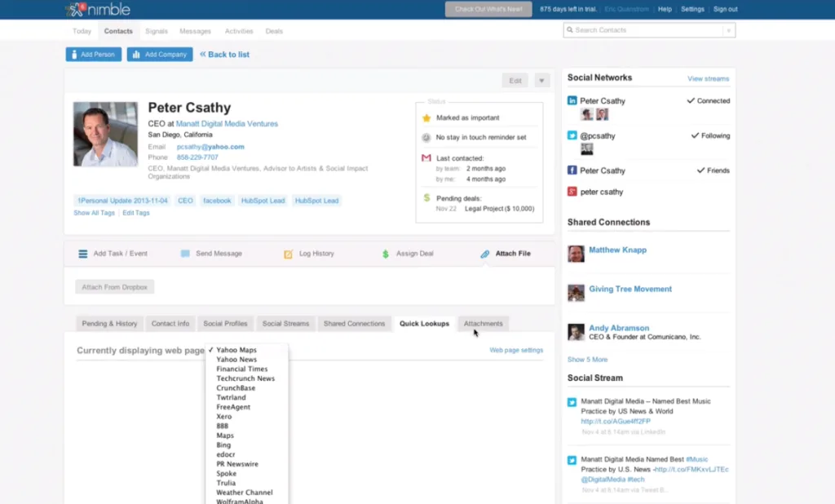
Task: Open Web page settings link
Action: [x=516, y=350]
